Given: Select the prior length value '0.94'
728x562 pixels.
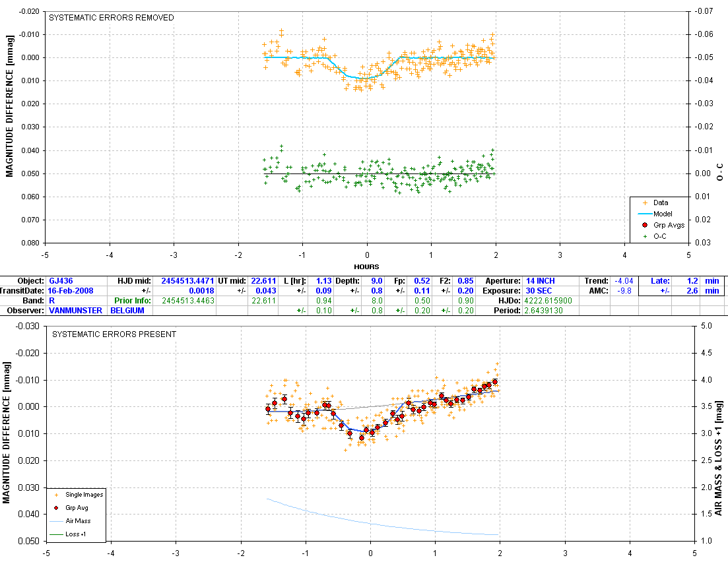Looking at the screenshot, I should (323, 301).
